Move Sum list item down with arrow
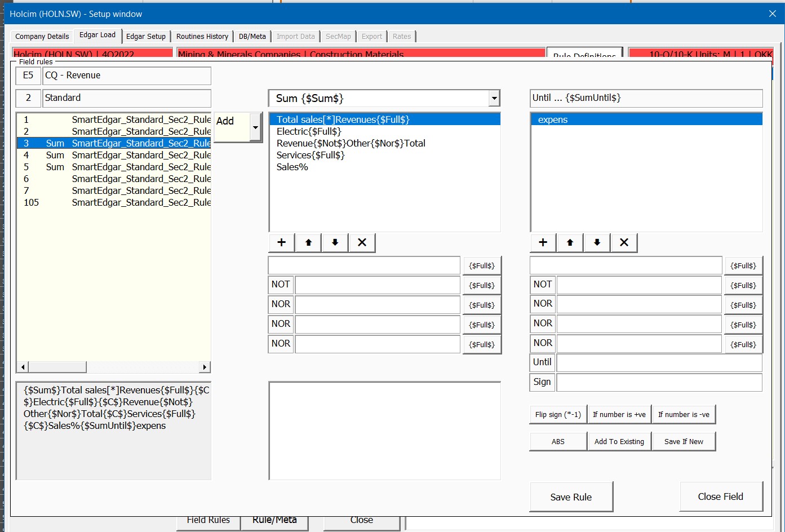Screen dimensions: 785x532 (335, 242)
